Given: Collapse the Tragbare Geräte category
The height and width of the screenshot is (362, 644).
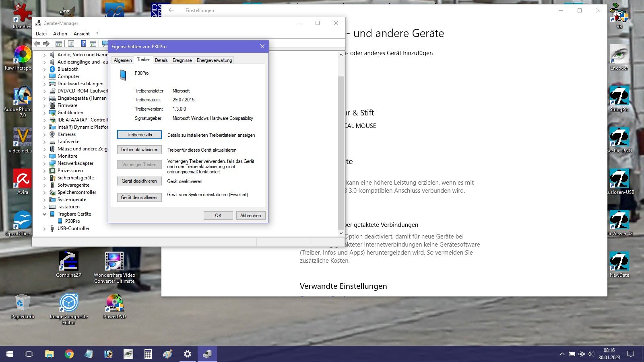Looking at the screenshot, I should tap(45, 214).
